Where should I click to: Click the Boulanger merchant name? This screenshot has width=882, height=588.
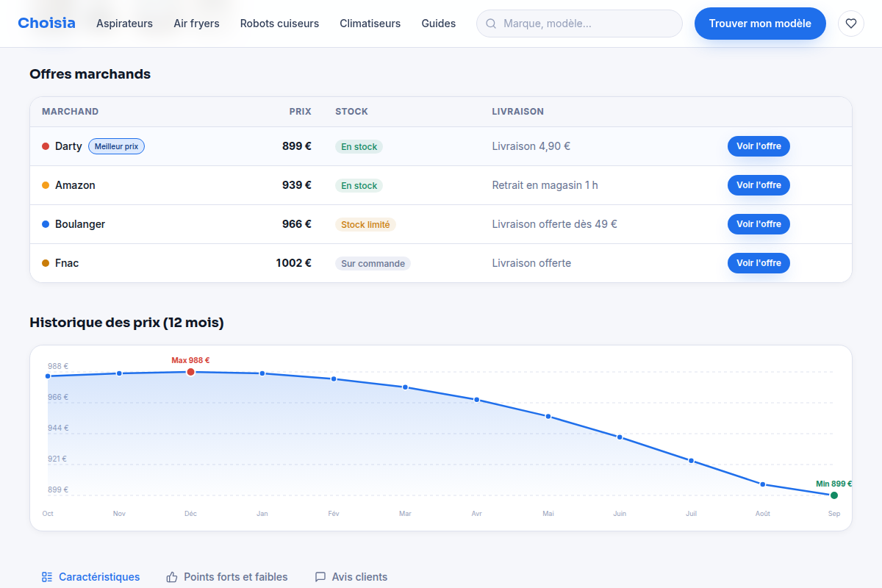click(80, 224)
